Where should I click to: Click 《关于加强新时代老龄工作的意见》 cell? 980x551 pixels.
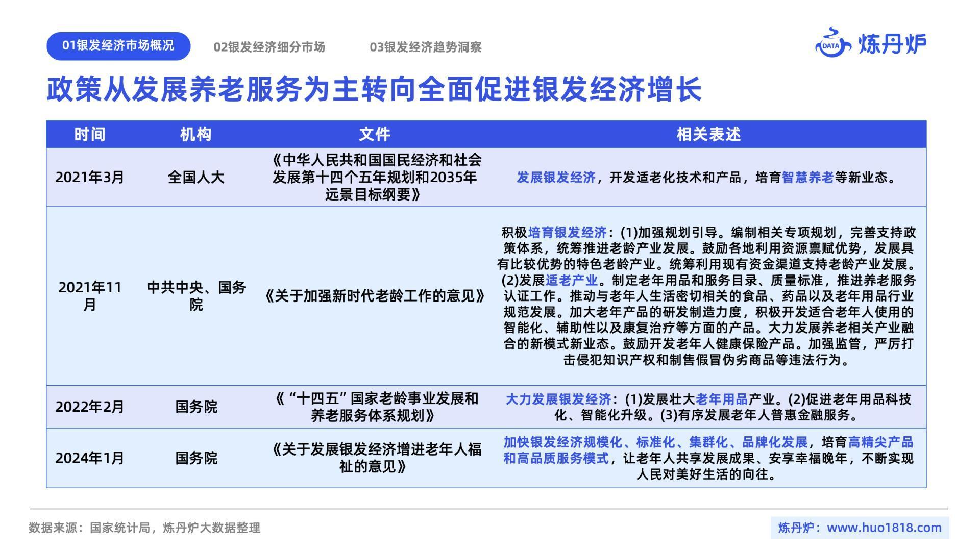[x=375, y=296]
